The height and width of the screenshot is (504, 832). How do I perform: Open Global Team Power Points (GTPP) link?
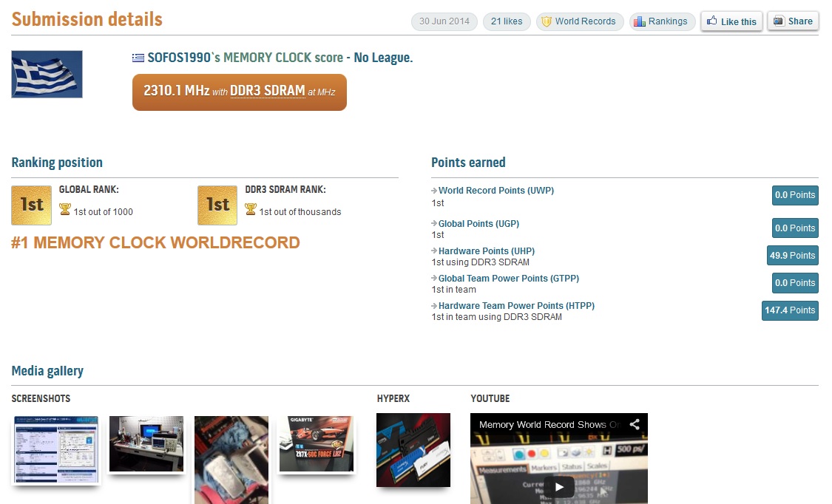[508, 279]
